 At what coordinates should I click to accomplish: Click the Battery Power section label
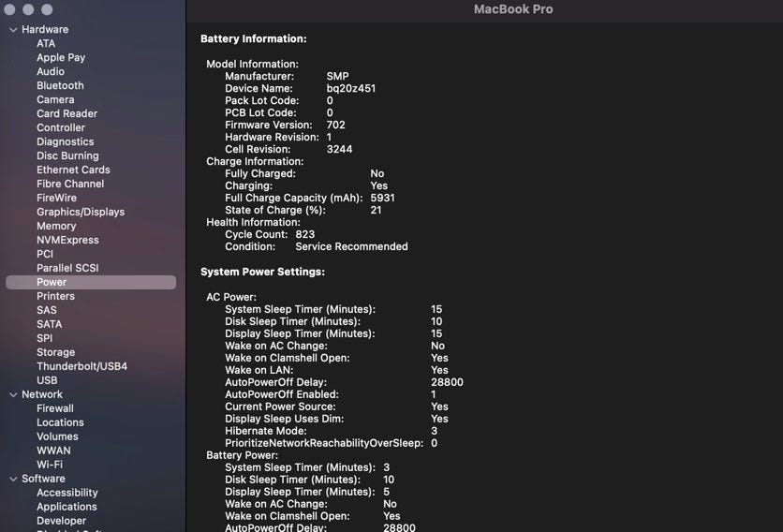point(243,455)
